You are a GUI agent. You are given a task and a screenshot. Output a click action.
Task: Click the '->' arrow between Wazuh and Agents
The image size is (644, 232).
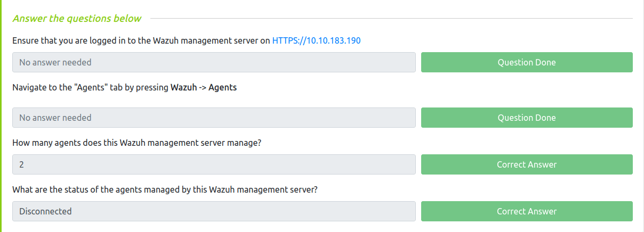tap(202, 88)
